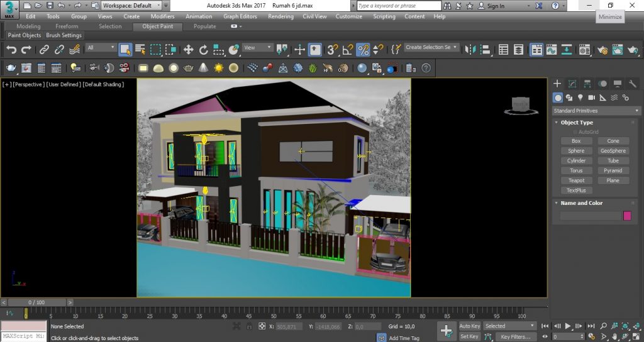
Task: Click the magenta object color swatch
Action: pos(627,216)
